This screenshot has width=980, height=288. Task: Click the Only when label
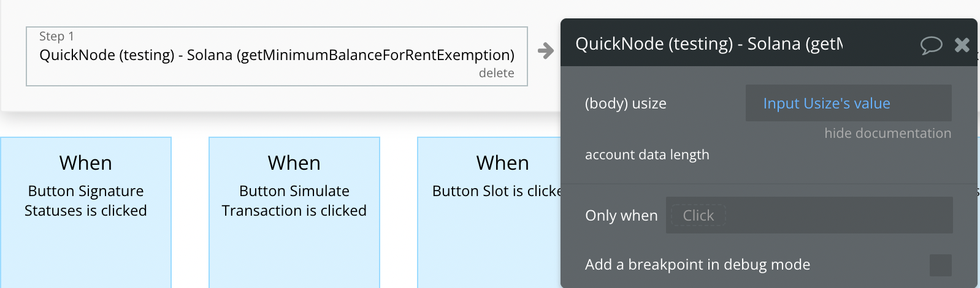621,216
